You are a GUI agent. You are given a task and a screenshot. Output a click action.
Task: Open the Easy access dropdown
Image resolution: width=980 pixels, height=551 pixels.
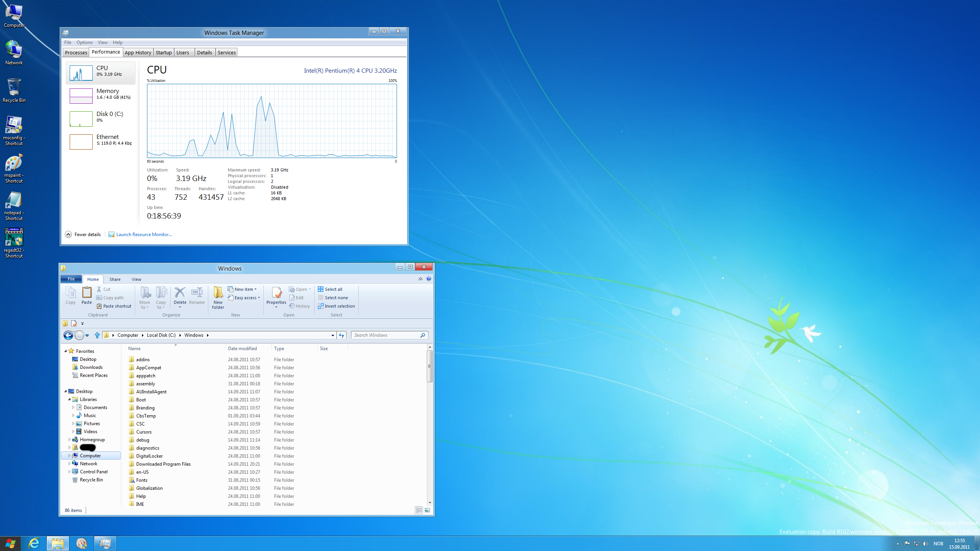pos(244,298)
